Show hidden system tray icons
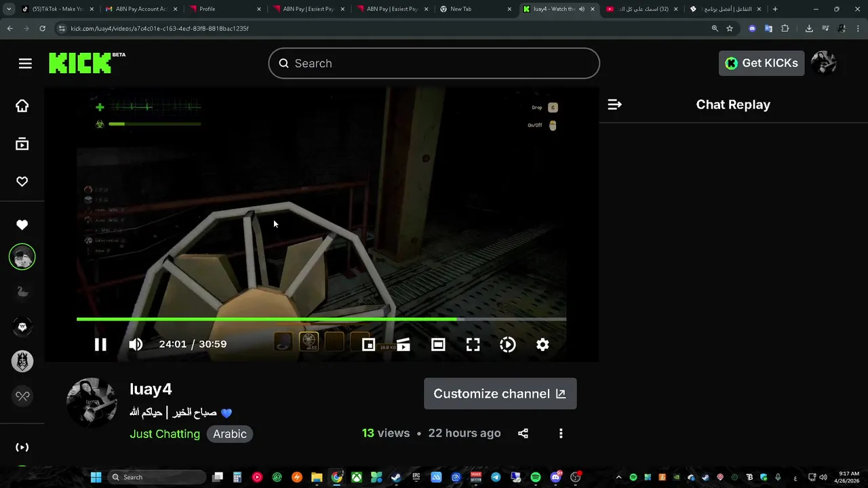Viewport: 868px width, 488px height. click(618, 477)
